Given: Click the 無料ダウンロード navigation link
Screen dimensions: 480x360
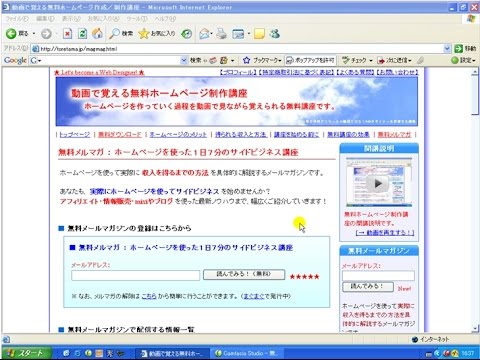Looking at the screenshot, I should coord(120,134).
